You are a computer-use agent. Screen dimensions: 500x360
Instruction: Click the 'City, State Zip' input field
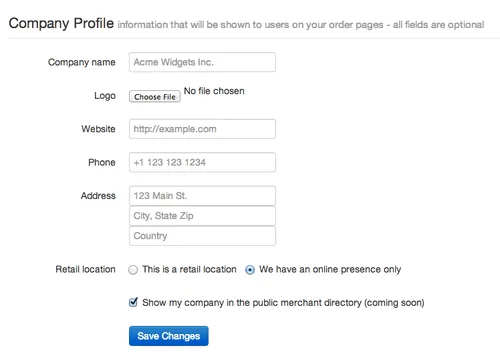[202, 216]
